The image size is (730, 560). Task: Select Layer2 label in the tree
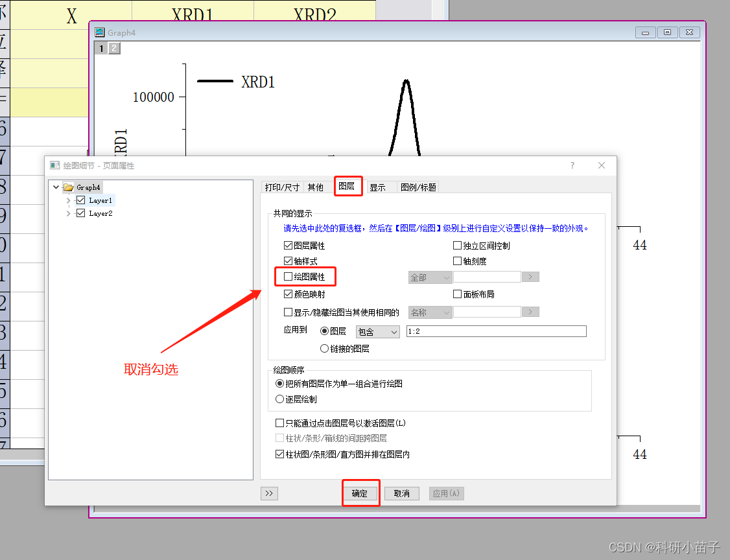point(100,213)
